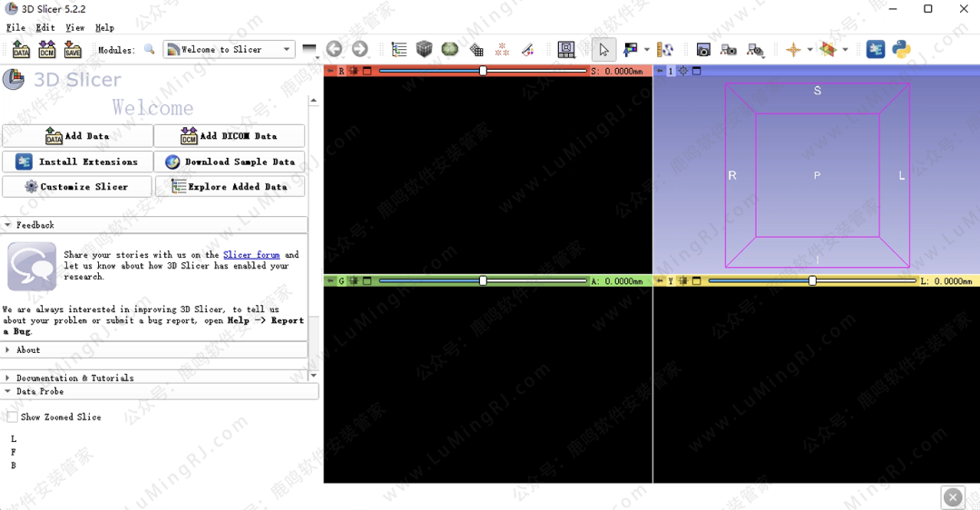Go to next module with forward arrow
The height and width of the screenshot is (510, 980).
tap(360, 49)
